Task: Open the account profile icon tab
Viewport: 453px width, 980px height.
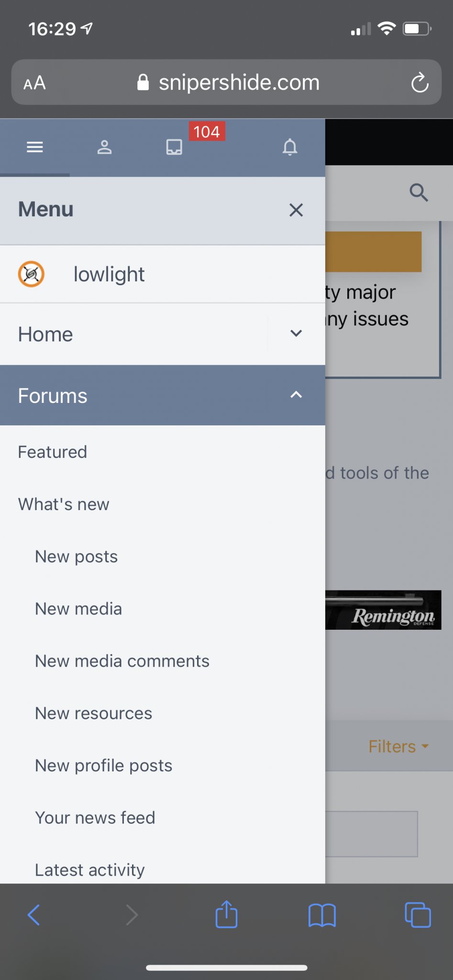Action: click(104, 147)
